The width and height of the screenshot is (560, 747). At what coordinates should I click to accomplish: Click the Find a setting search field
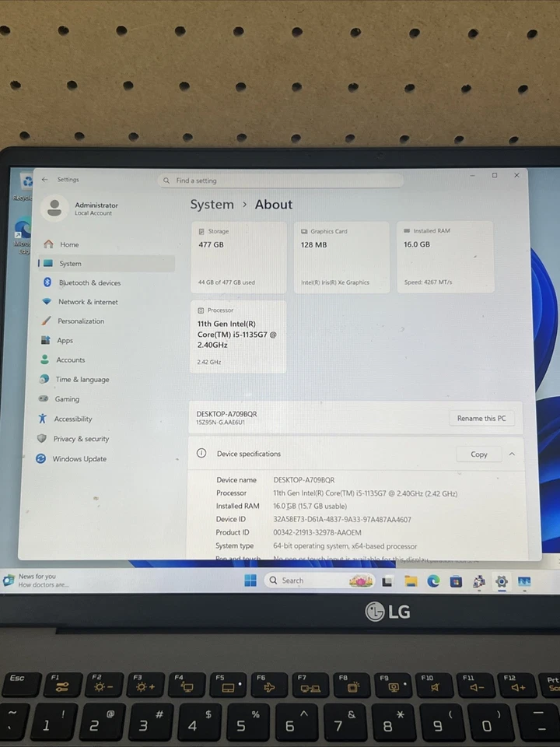(x=281, y=181)
